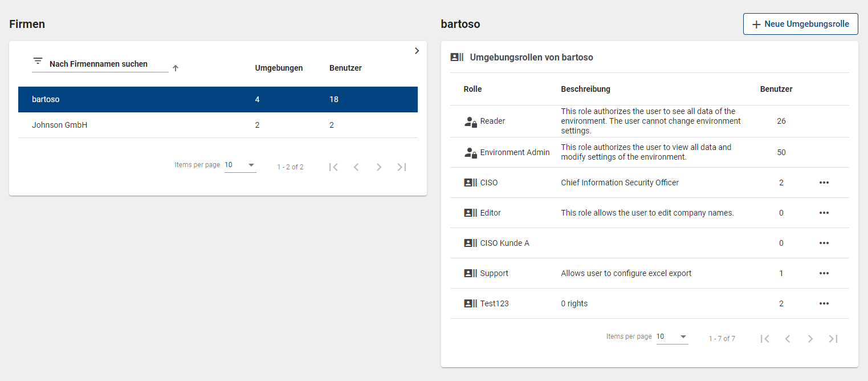Image resolution: width=868 pixels, height=381 pixels.
Task: Open the three-dot menu for Test123 role
Action: coord(824,303)
